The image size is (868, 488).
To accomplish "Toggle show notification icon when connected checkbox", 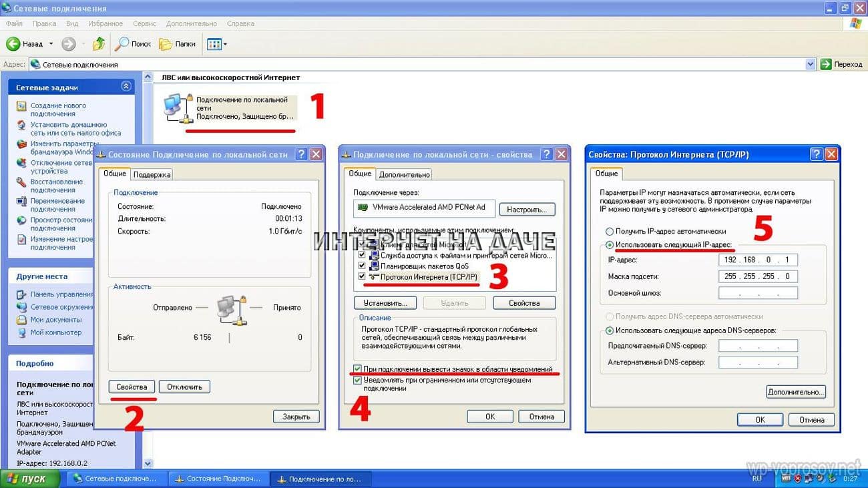I will point(358,369).
